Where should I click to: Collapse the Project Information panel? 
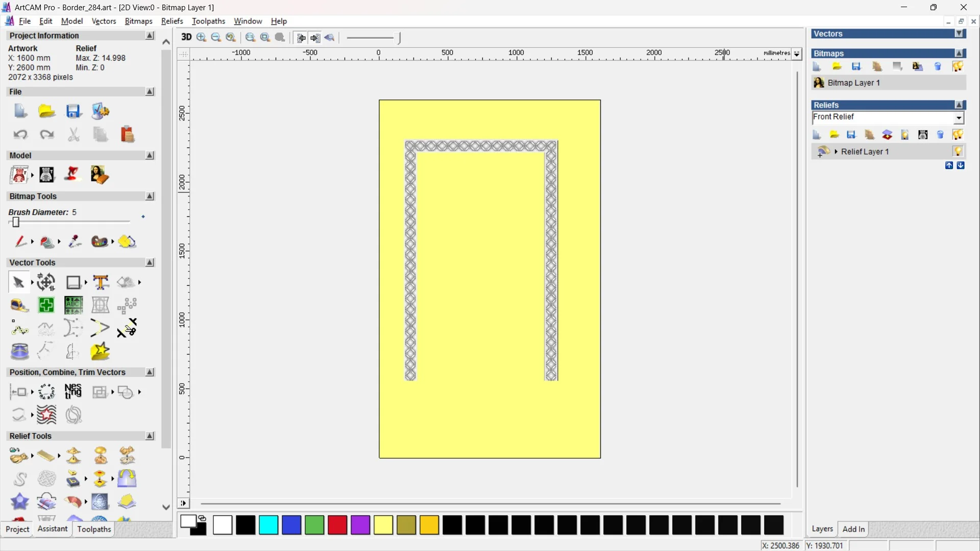[150, 35]
